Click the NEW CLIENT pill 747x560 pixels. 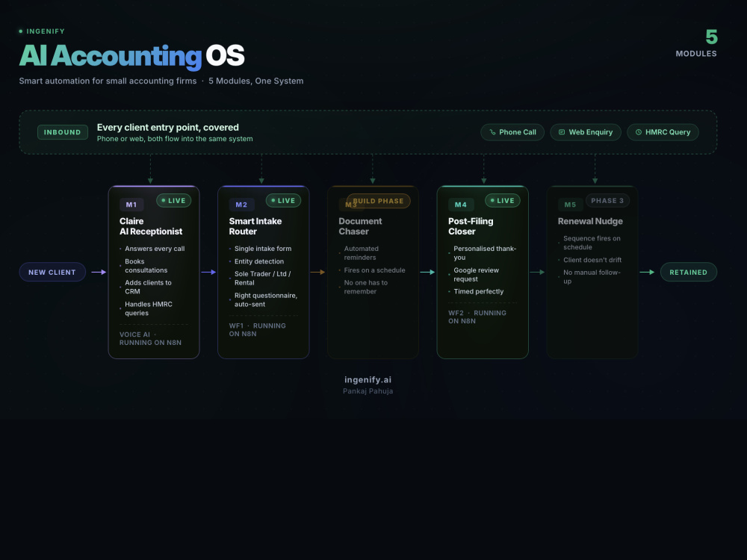[x=52, y=273]
